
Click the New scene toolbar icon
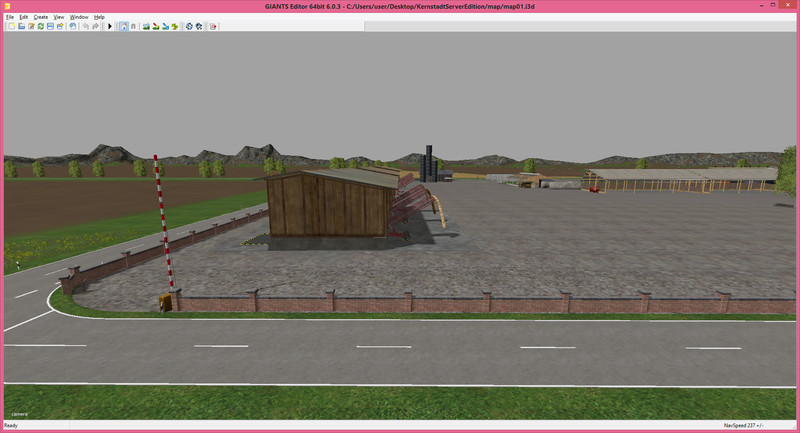[x=12, y=26]
